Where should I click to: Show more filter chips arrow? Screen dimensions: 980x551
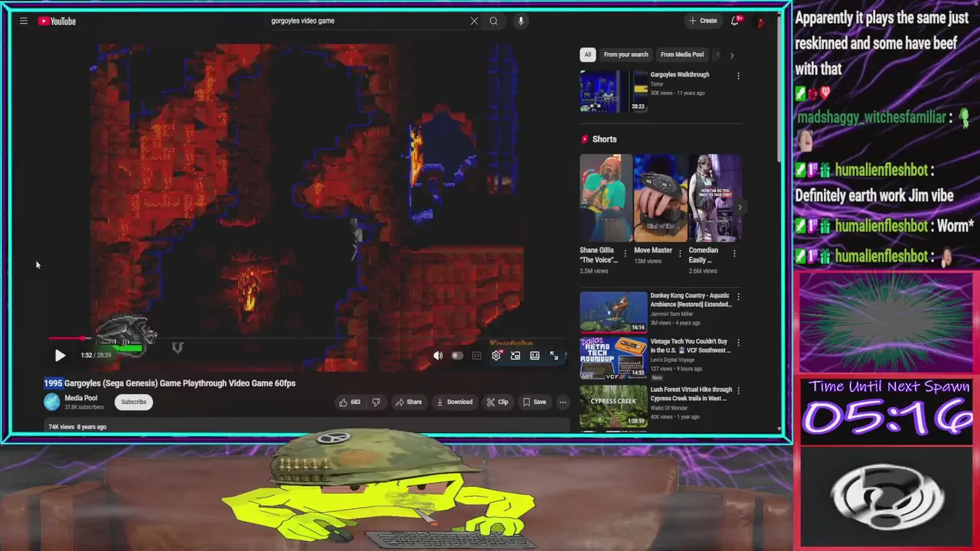731,55
